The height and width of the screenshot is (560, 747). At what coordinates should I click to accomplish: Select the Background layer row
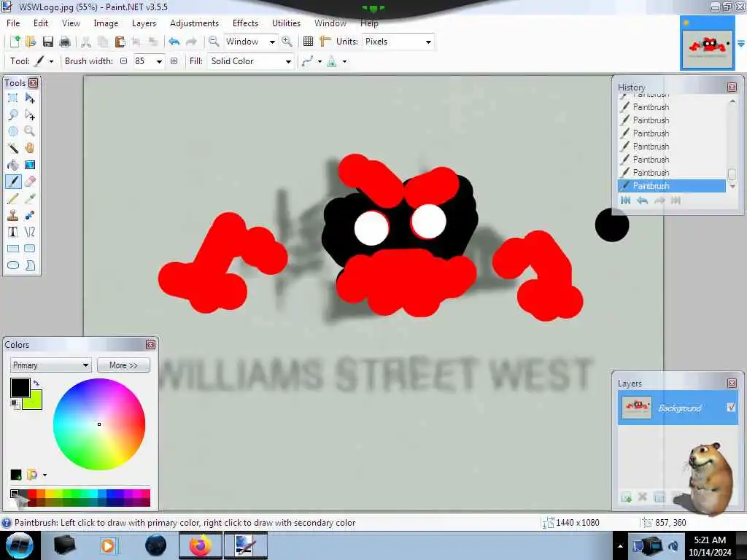(678, 408)
